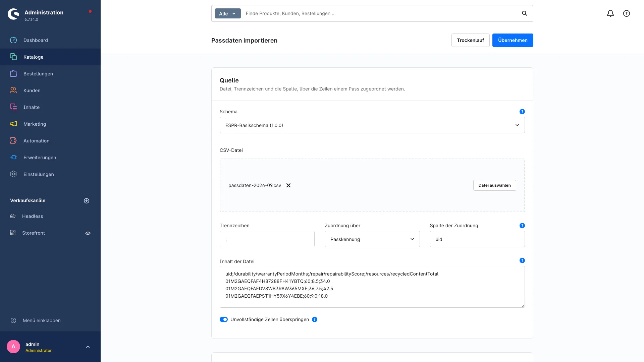644x362 pixels.
Task: Add a sales channel with plus icon
Action: (x=87, y=201)
